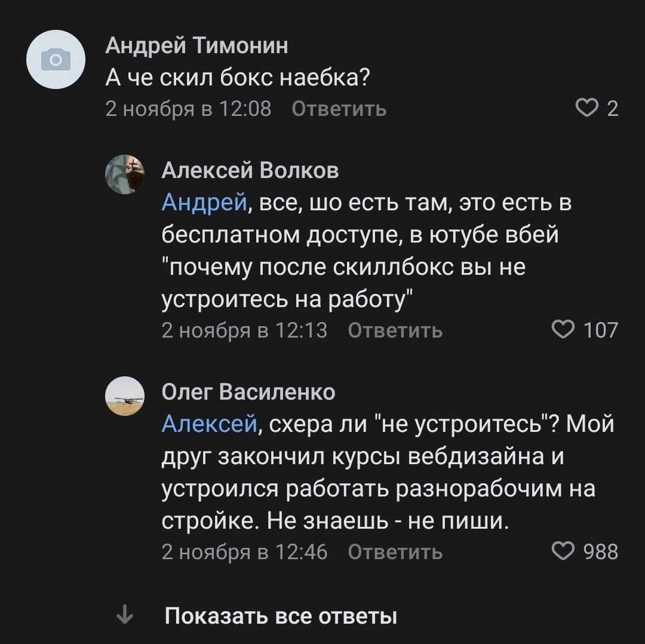Expand replies via Показать все ответы
645x644 pixels.
tap(281, 615)
